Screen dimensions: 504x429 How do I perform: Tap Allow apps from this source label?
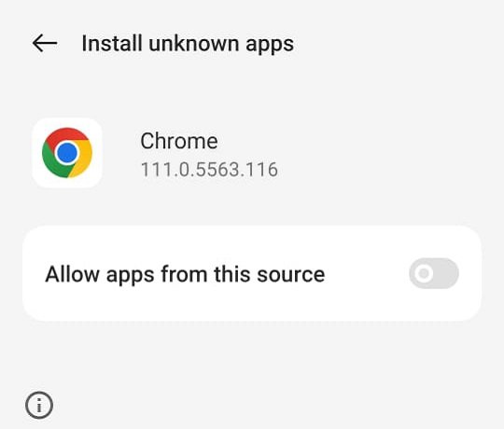pos(185,274)
